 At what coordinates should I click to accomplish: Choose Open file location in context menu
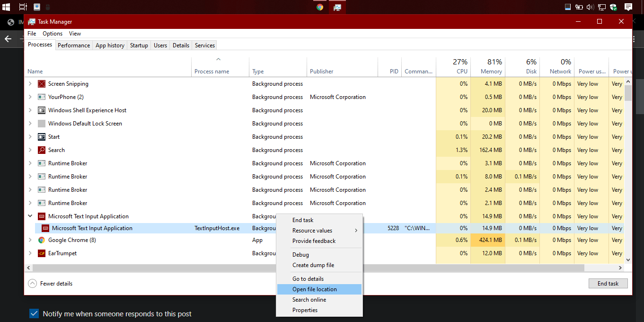click(319, 289)
